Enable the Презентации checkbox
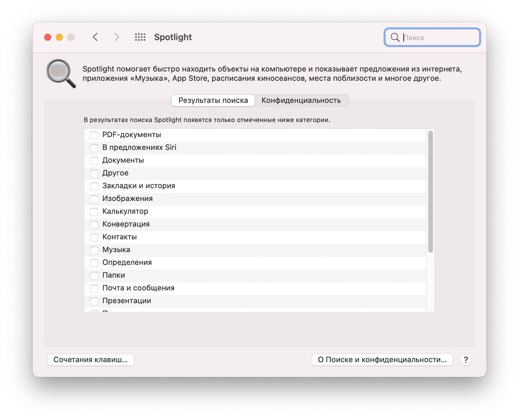 click(94, 301)
